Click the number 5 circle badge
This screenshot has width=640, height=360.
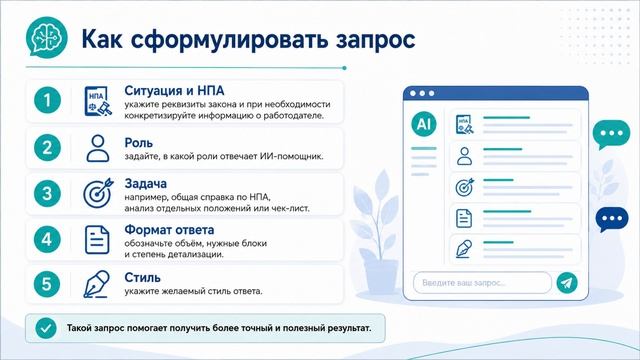pos(47,284)
